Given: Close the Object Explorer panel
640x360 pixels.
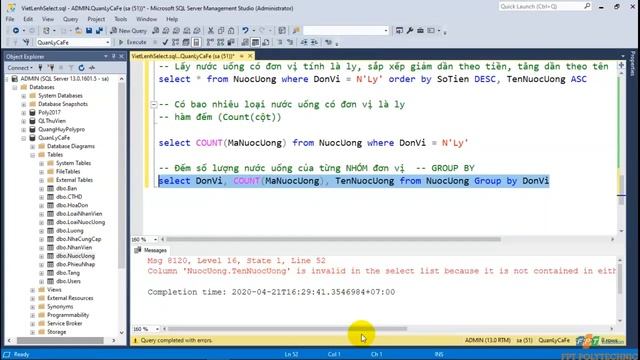Looking at the screenshot, I should [121, 56].
